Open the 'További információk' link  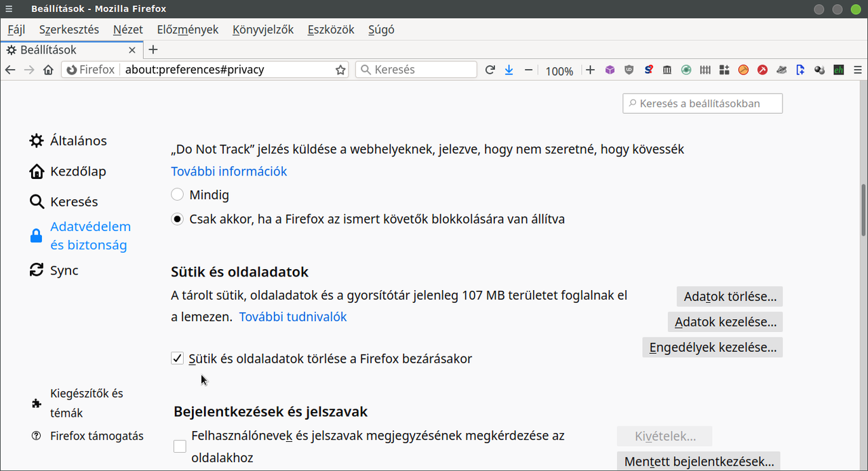coord(229,171)
